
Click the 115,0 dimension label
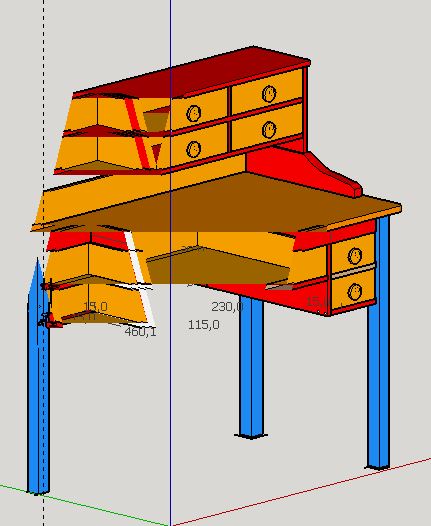(204, 325)
